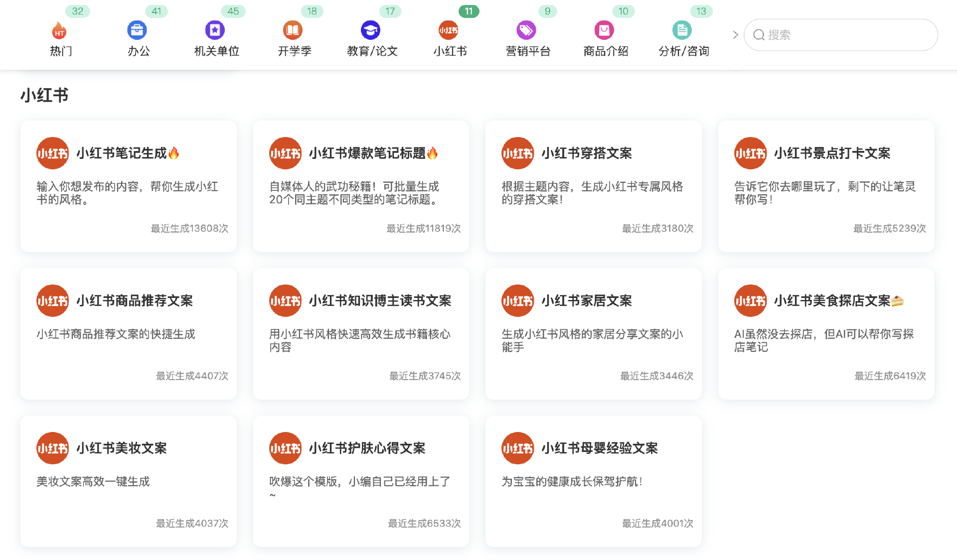Click description 为宝宝的健康成长保驾护航!
The image size is (957, 560).
pyautogui.click(x=572, y=481)
